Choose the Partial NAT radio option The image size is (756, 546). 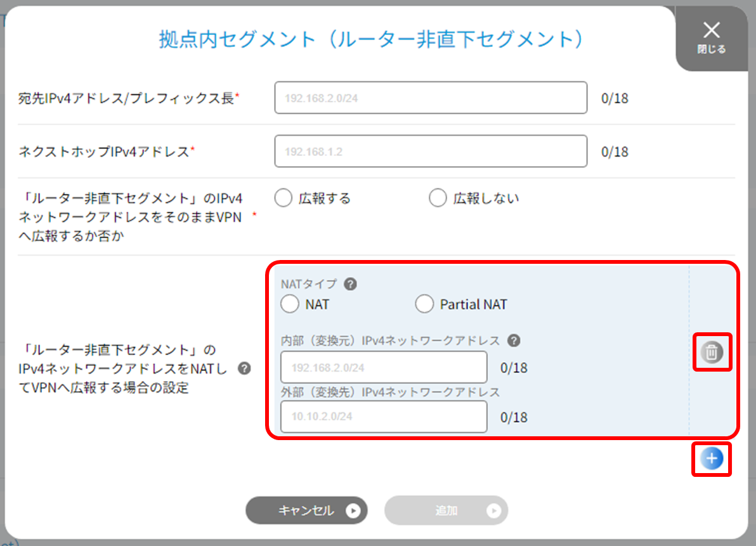424,304
